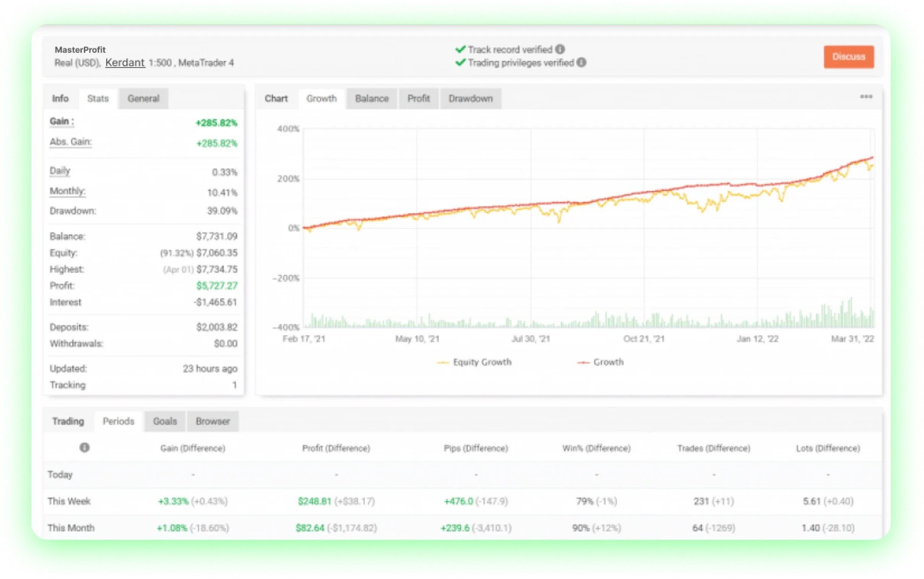
Task: Click the Track record verified info icon
Action: (560, 49)
